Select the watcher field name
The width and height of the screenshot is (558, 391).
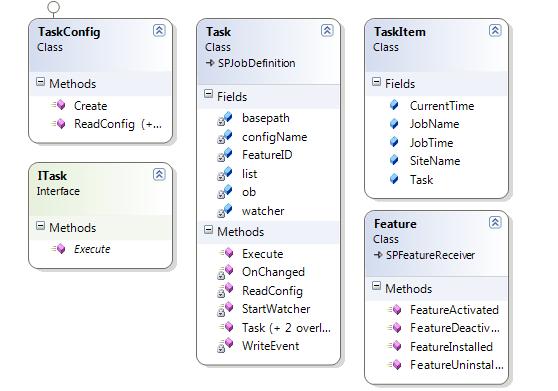coord(263,211)
